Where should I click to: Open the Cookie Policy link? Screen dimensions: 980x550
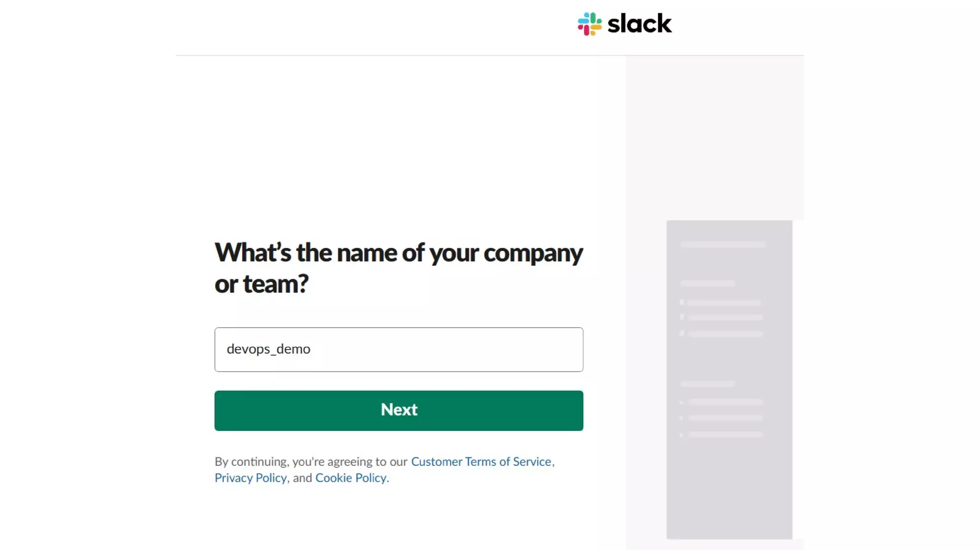[x=351, y=478]
